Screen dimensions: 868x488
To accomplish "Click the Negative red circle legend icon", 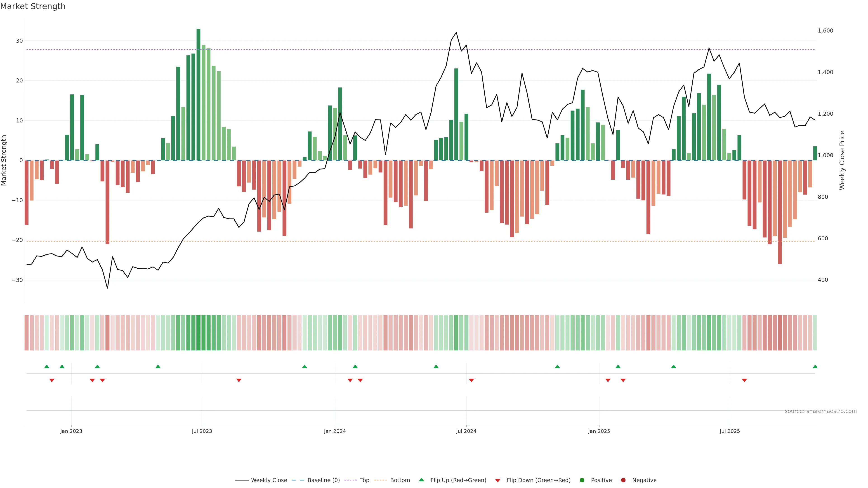I will pos(623,480).
